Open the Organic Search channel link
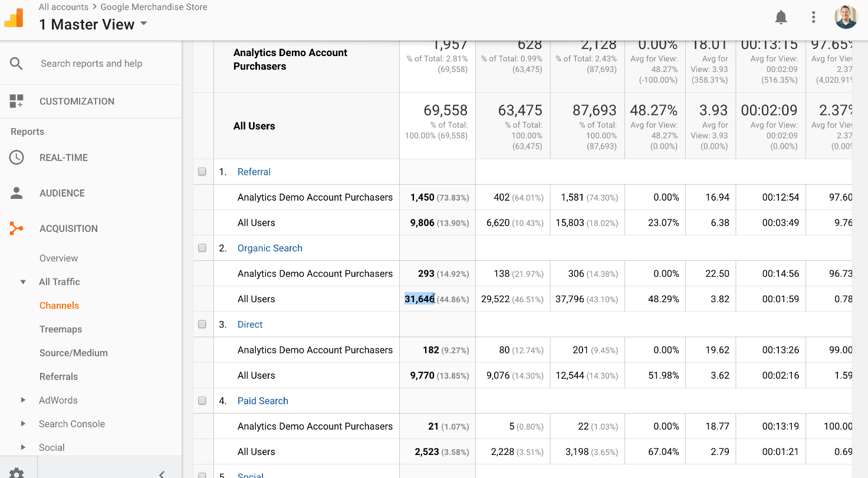868x478 pixels. point(270,248)
